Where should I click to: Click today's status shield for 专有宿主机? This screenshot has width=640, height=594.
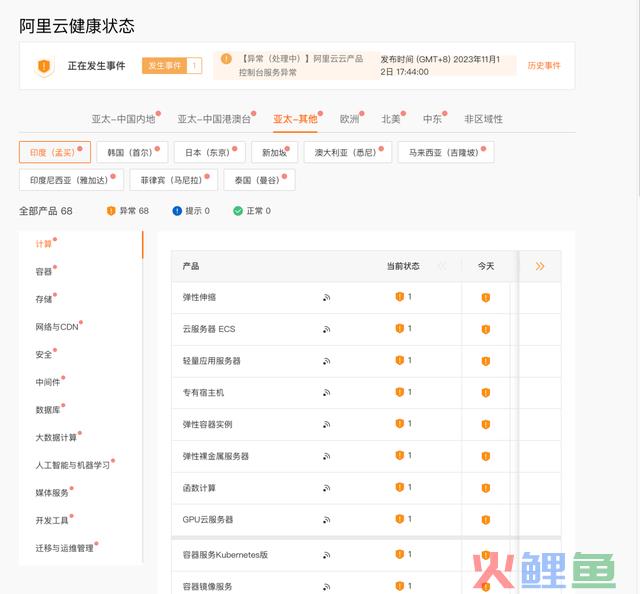[x=486, y=393]
